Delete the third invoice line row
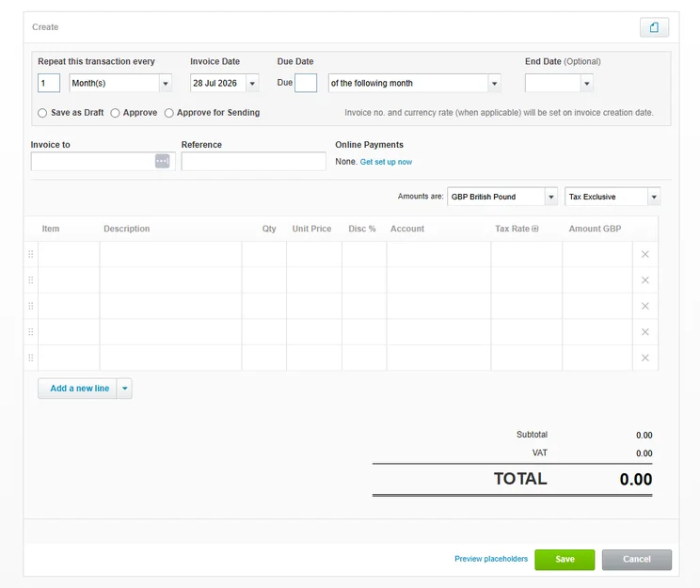This screenshot has height=588, width=700. click(645, 306)
